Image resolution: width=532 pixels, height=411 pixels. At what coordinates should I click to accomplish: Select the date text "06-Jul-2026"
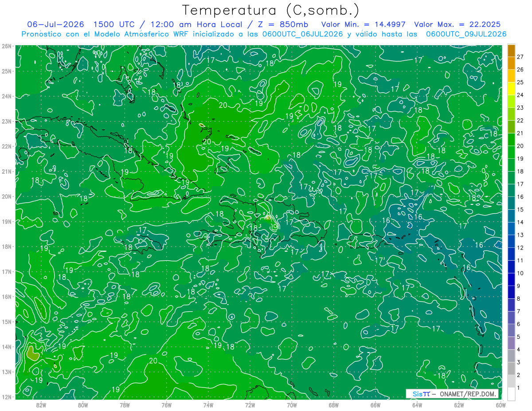(x=56, y=24)
